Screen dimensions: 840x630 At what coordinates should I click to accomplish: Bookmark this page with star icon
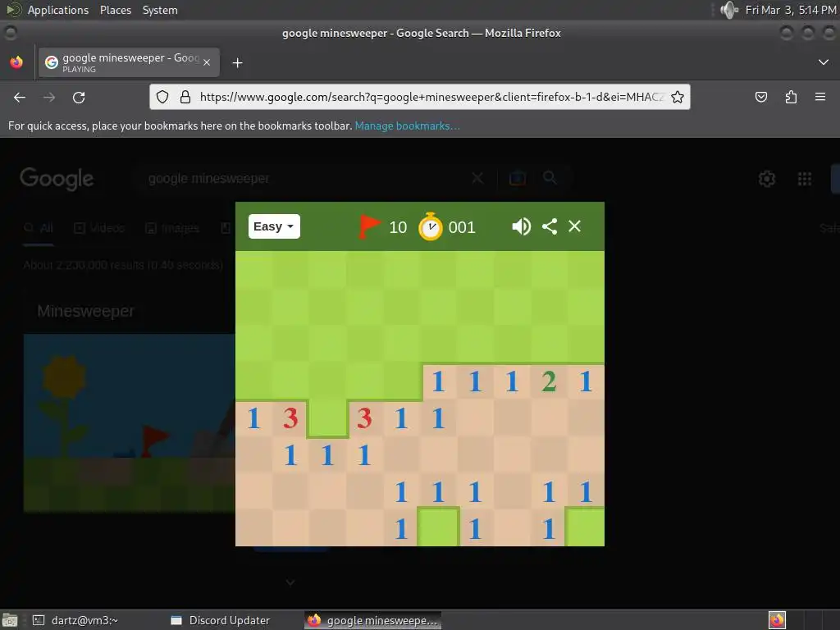pyautogui.click(x=677, y=97)
